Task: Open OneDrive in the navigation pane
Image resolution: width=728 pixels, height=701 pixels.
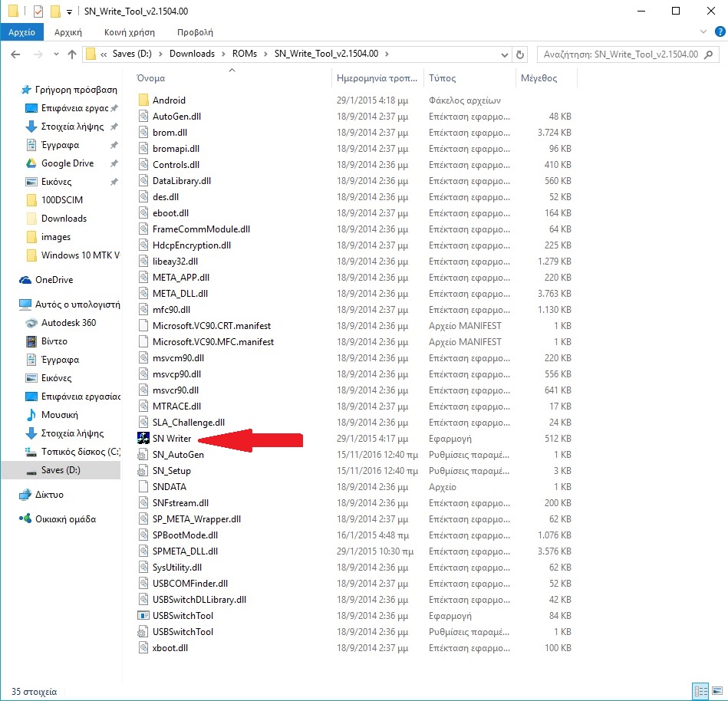Action: point(54,280)
